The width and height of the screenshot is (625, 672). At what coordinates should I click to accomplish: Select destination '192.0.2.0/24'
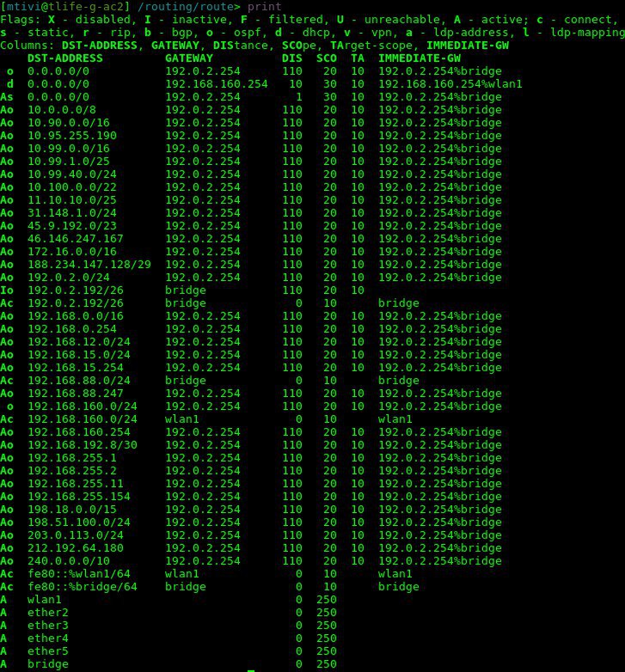69,278
